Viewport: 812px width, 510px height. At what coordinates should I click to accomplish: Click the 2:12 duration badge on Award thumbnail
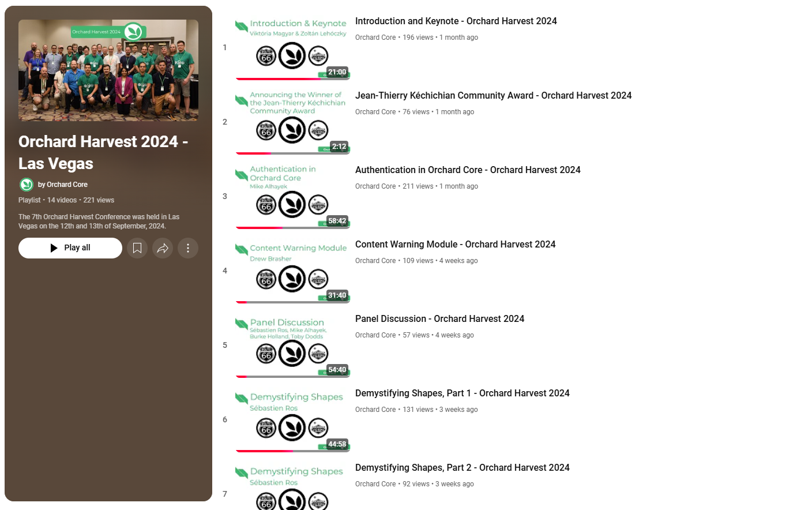click(x=339, y=147)
